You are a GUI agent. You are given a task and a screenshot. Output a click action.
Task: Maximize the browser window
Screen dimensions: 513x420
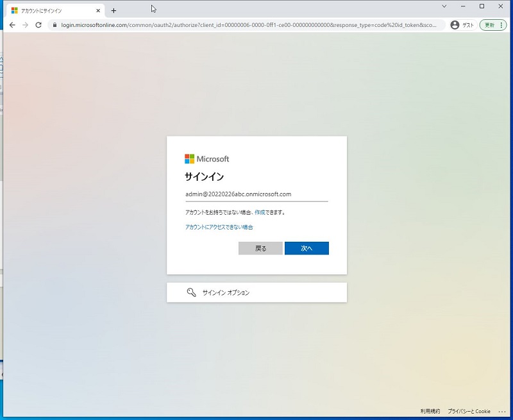click(x=482, y=6)
